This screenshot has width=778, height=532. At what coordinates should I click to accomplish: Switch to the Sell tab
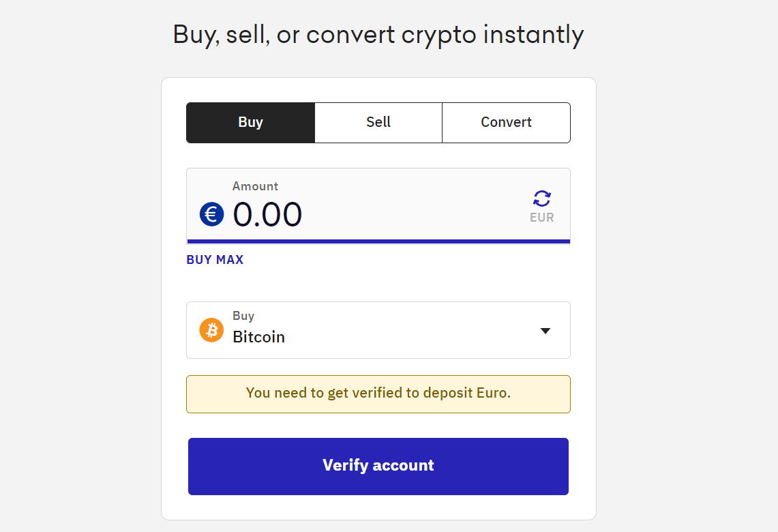click(x=378, y=123)
